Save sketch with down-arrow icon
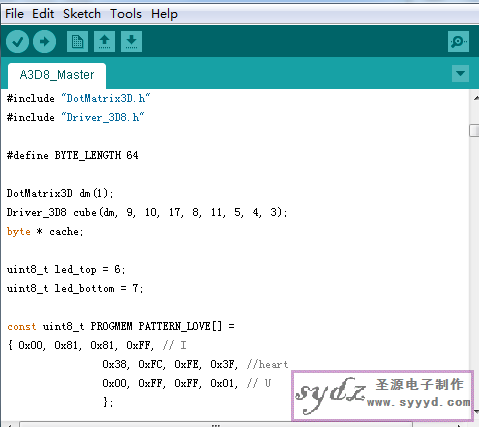 tap(131, 42)
